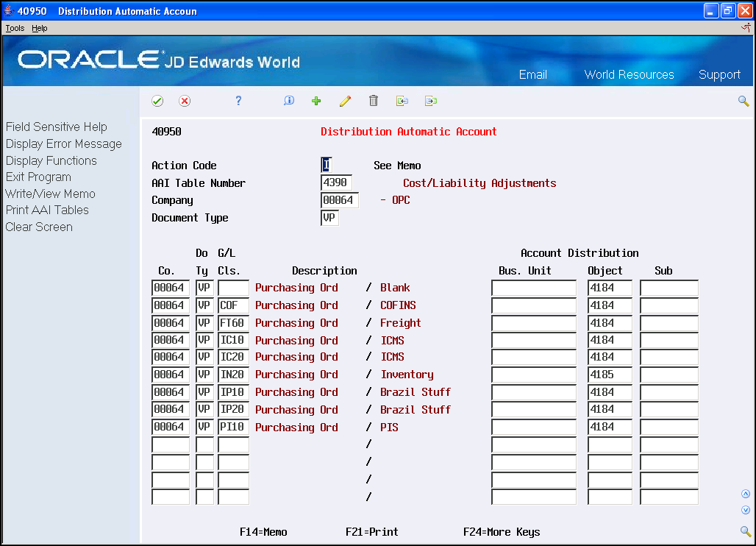Click the magnifier icon at bottom right
This screenshot has height=546, width=756.
point(746,531)
